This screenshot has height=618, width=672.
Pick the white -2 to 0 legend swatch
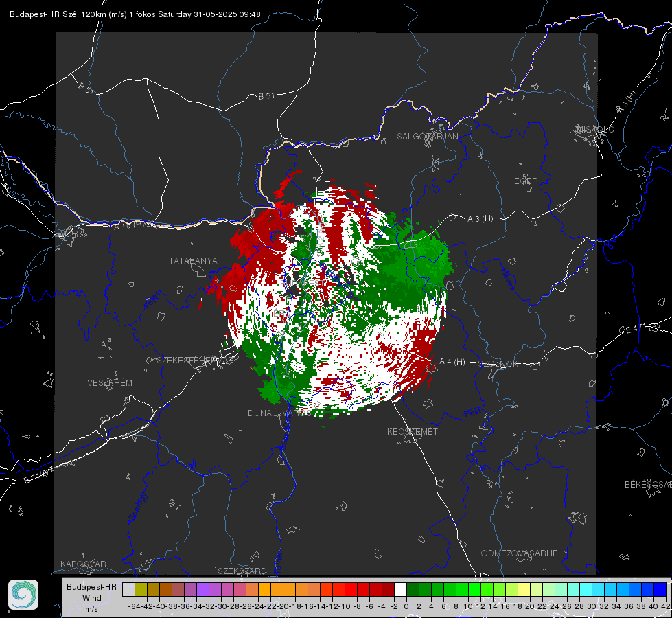point(400,589)
